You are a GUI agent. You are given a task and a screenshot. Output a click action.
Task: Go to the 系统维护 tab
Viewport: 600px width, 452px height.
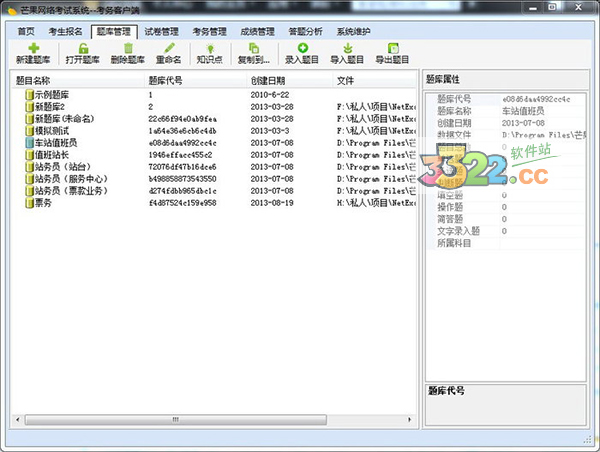point(354,31)
